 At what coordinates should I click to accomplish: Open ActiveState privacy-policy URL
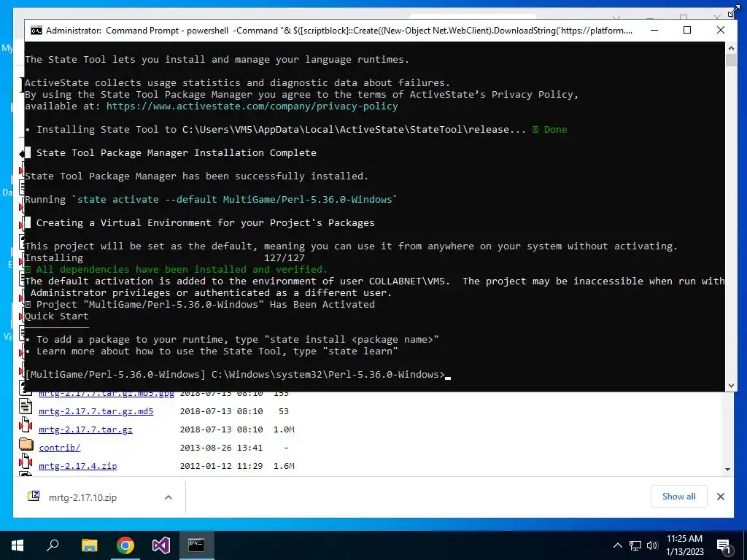tap(252, 106)
